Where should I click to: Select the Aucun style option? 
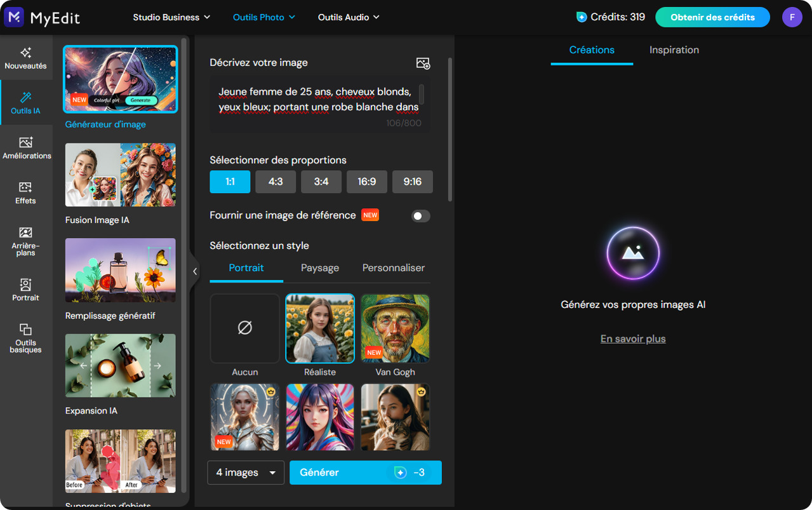tap(245, 328)
